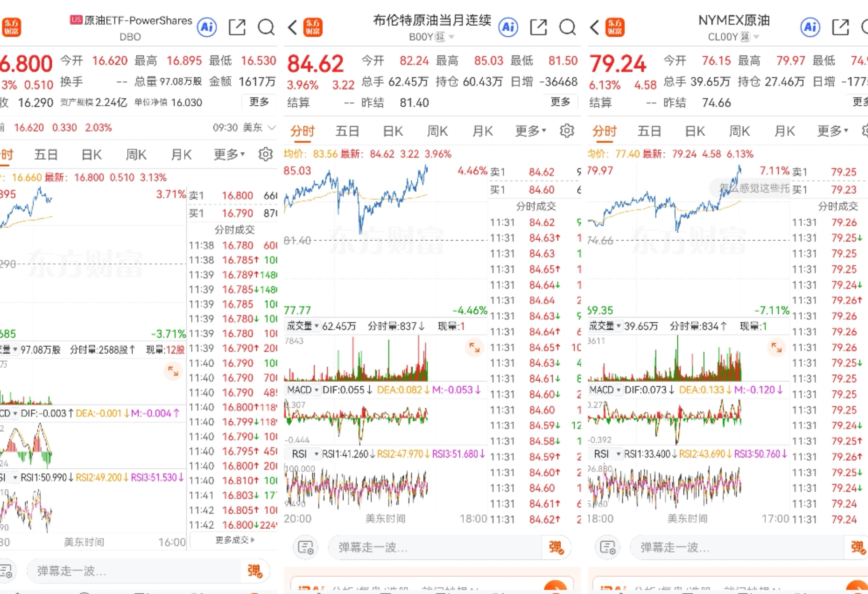Click the comment list icon under Brent chart
Screen dimensions: 868x594
pyautogui.click(x=306, y=547)
